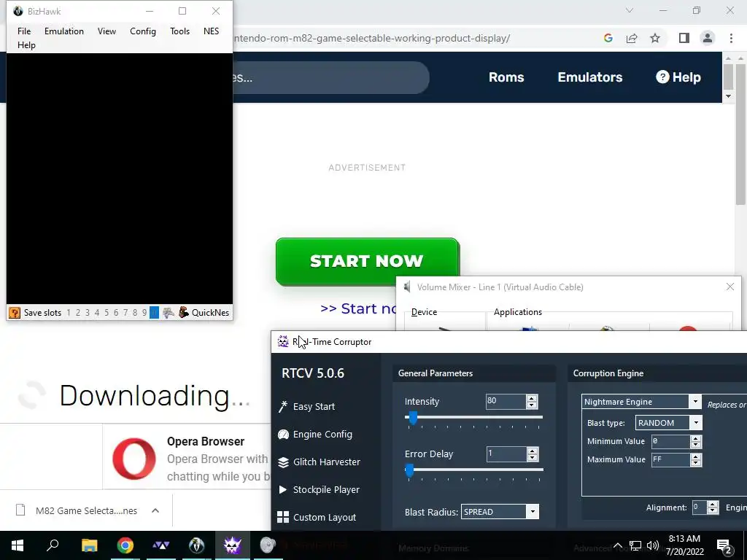Open the notification center icon
This screenshot has width=747, height=560.
(x=724, y=545)
